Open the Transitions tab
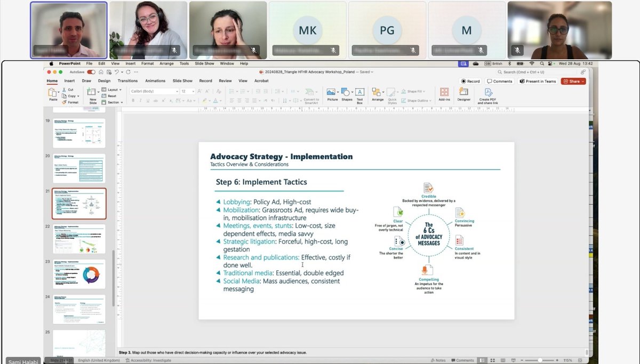Viewport: 640px width, 364px height. click(x=127, y=80)
